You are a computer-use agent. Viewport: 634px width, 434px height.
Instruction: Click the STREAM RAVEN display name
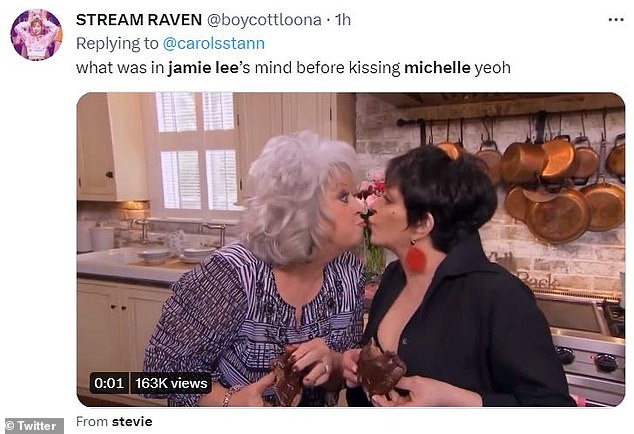(x=139, y=20)
